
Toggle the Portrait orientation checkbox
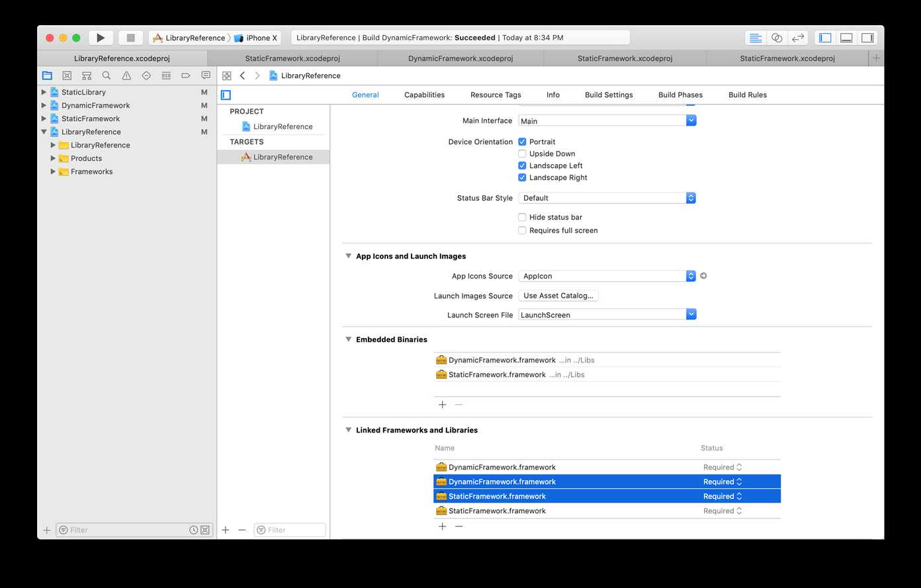(x=522, y=142)
